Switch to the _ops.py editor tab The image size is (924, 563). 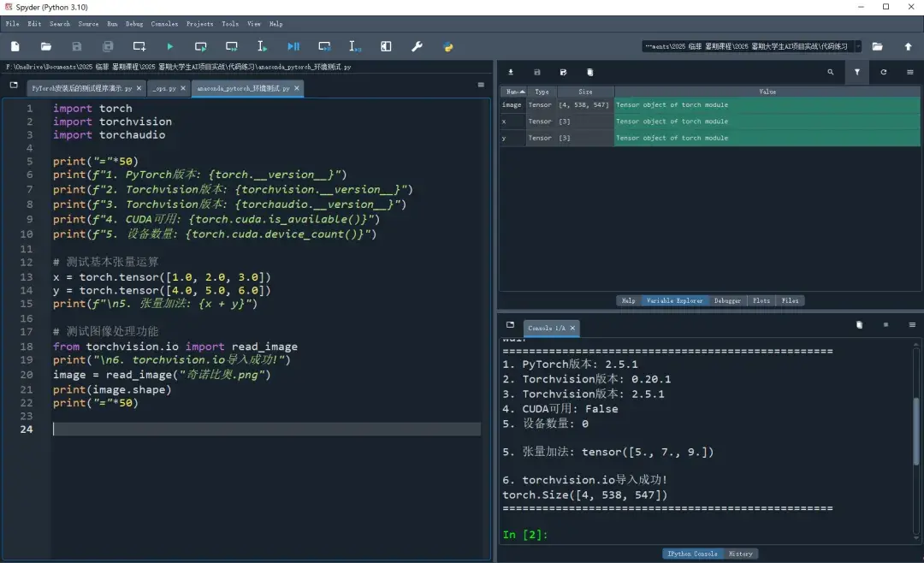click(x=163, y=87)
